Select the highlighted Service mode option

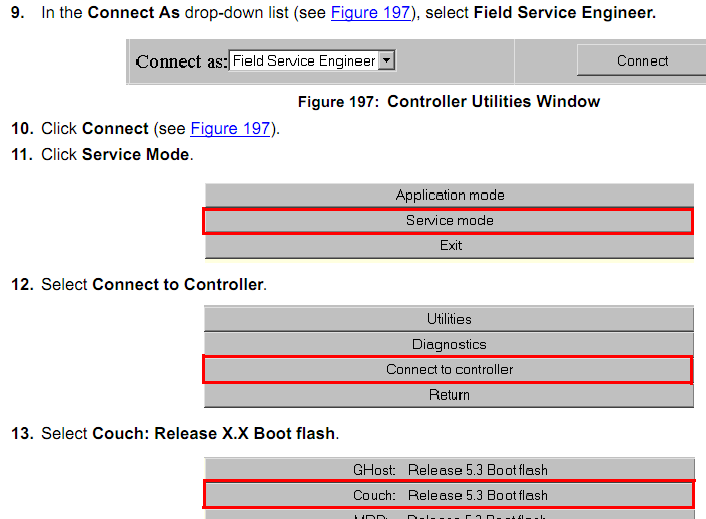point(449,220)
